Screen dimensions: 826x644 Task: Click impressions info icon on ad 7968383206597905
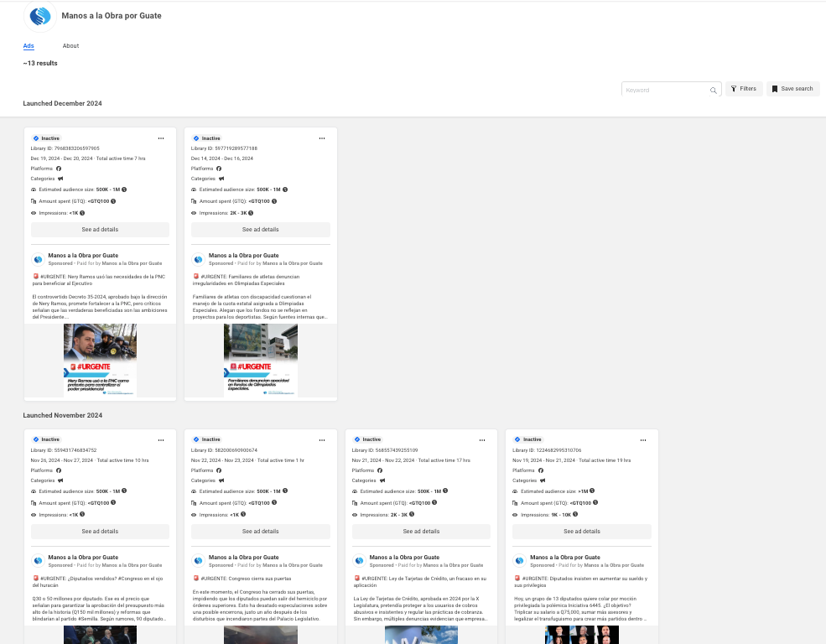[x=82, y=213]
